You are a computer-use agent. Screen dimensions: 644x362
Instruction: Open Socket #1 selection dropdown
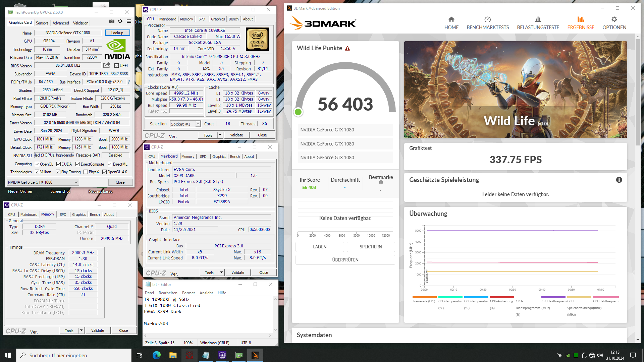[185, 124]
